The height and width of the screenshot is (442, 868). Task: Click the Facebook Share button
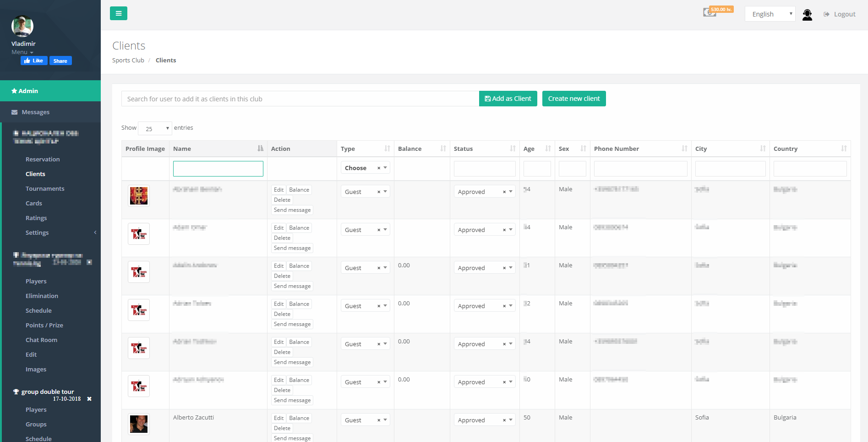pyautogui.click(x=60, y=61)
